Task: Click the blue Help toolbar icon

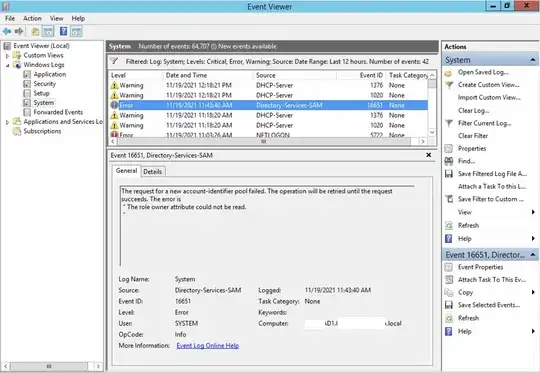Action: pos(63,31)
